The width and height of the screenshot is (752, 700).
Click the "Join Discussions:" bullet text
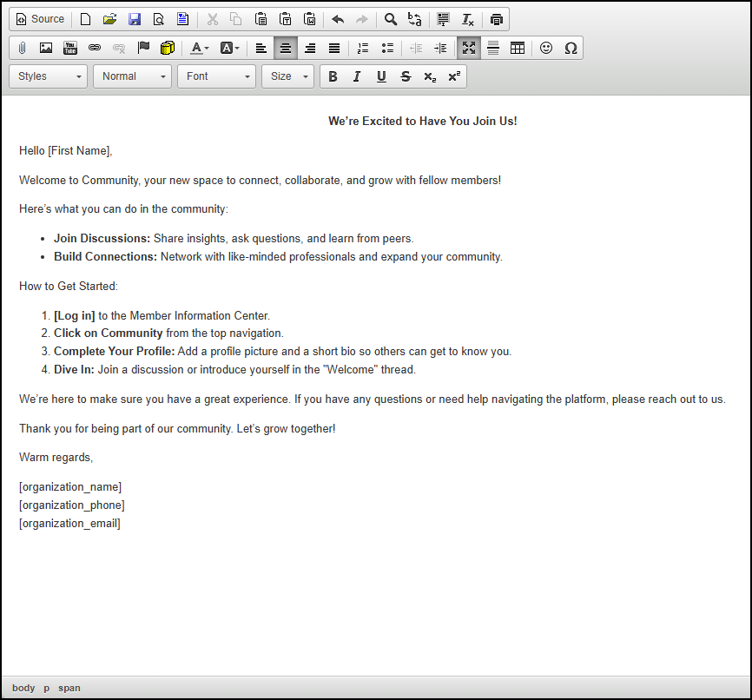[102, 239]
